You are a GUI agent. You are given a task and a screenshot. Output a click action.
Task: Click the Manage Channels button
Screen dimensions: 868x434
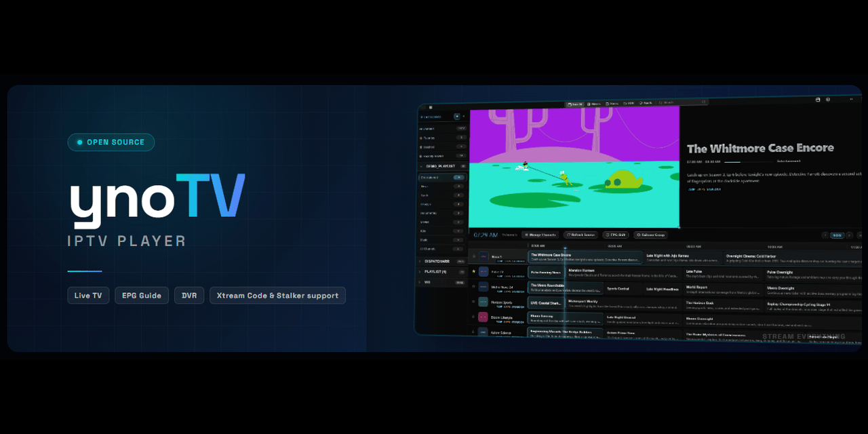coord(540,235)
